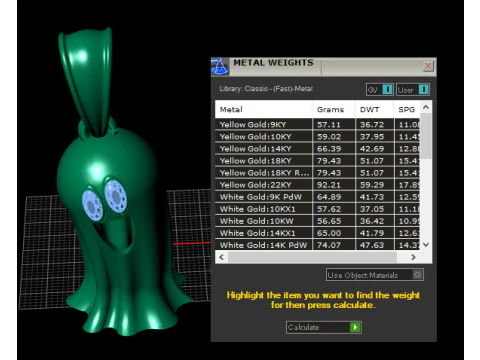The width and height of the screenshot is (480, 360).
Task: Click the Library: Classic - (Fast)-Metal label
Action: pos(266,89)
